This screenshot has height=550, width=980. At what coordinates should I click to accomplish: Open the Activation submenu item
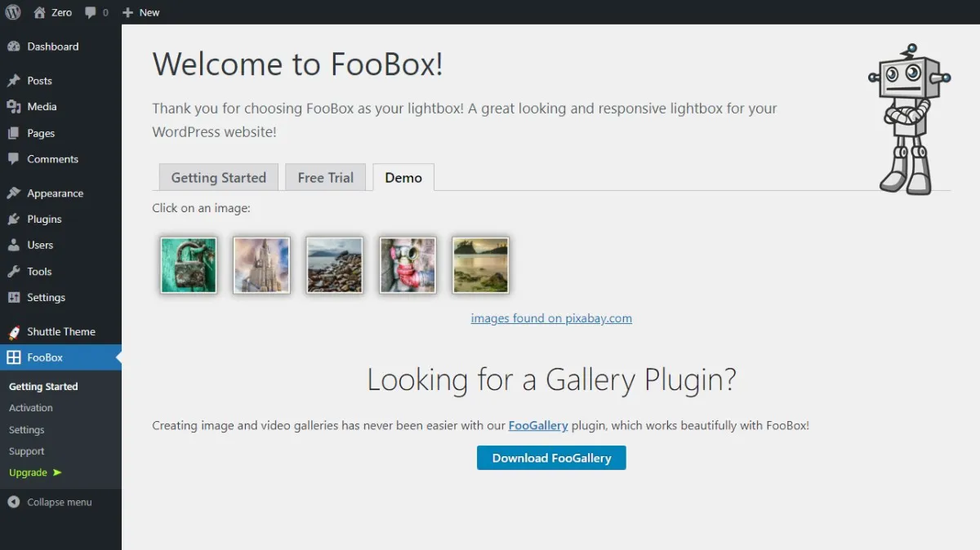[x=31, y=408]
